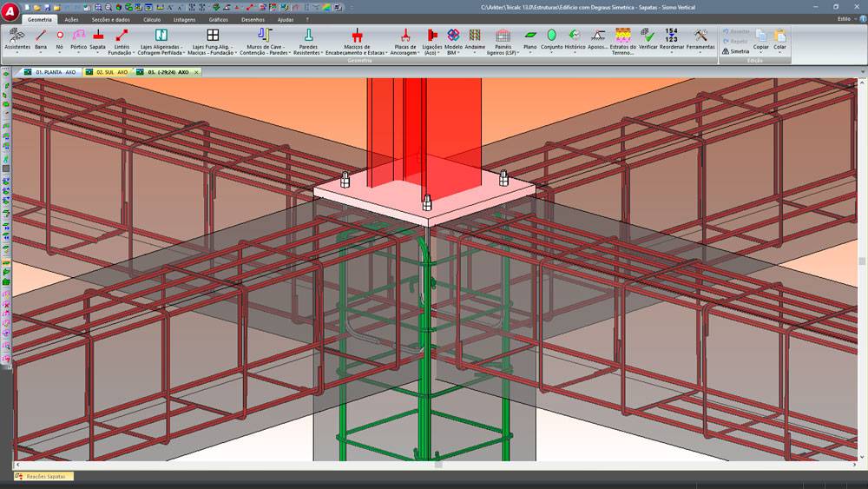Click the blue info help icon
The width and height of the screenshot is (868, 489).
[863, 19]
